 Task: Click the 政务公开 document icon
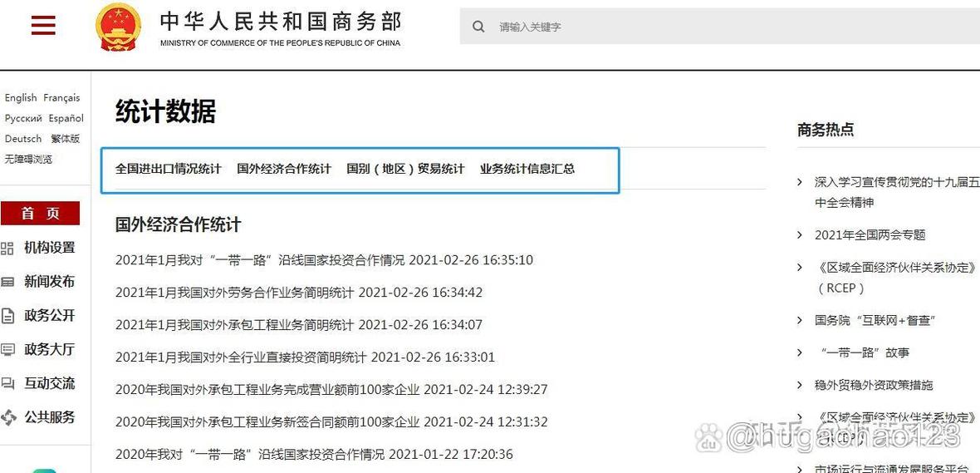(x=7, y=316)
